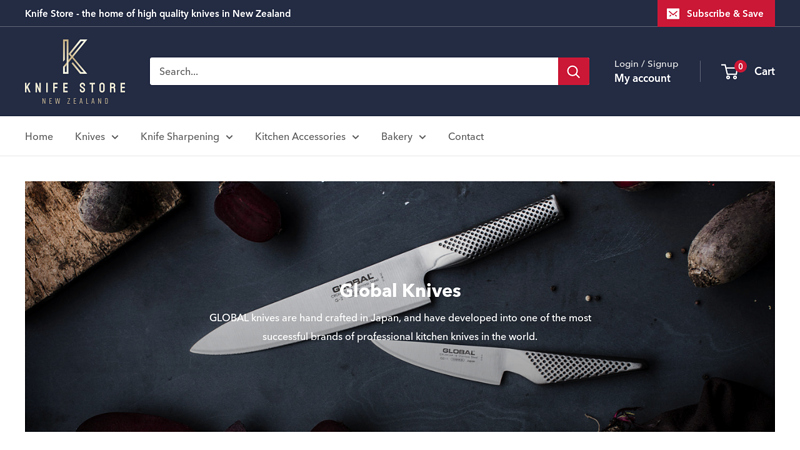
Task: Open the Knife Sharpening menu
Action: pyautogui.click(x=180, y=137)
